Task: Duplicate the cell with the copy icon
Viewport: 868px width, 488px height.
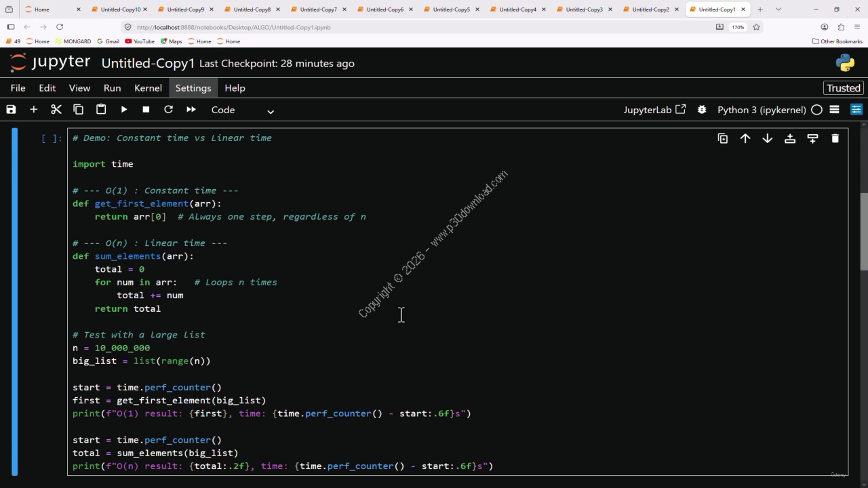Action: 723,138
